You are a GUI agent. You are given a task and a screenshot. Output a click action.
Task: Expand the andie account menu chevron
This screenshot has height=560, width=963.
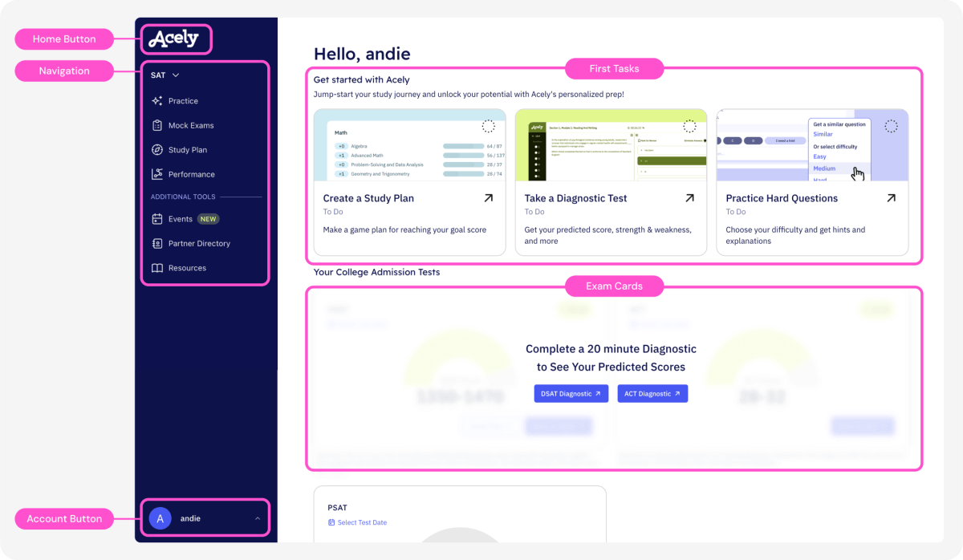point(258,519)
